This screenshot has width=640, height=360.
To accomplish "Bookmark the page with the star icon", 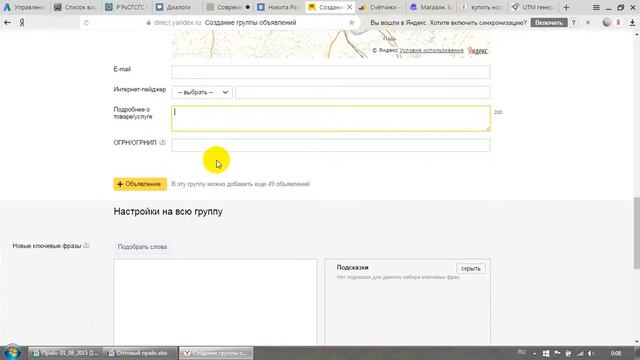I will 351,23.
